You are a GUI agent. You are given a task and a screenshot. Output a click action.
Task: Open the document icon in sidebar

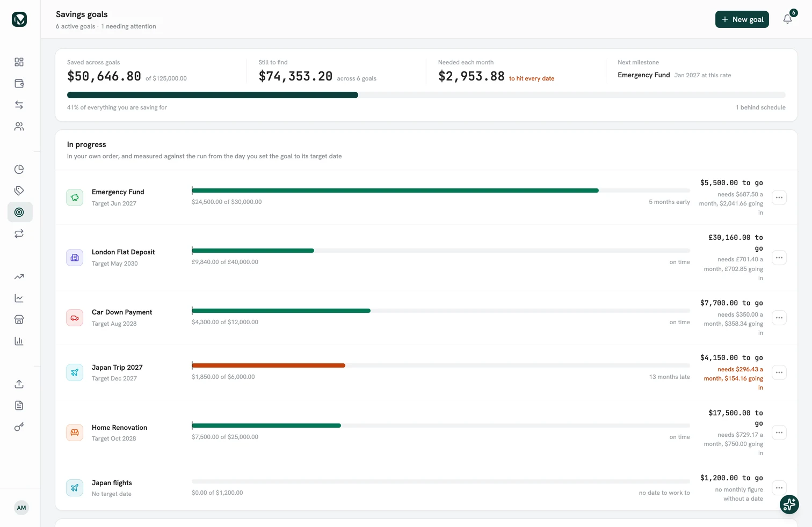(19, 406)
